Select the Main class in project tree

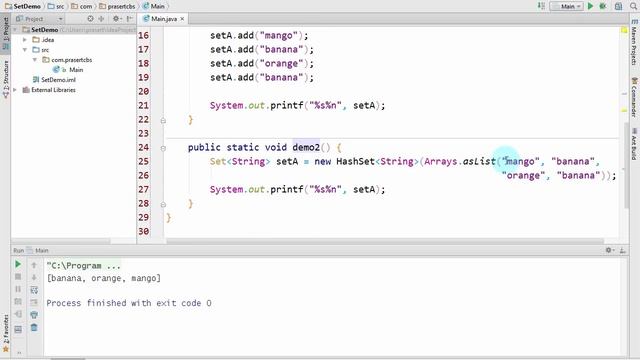(76, 70)
